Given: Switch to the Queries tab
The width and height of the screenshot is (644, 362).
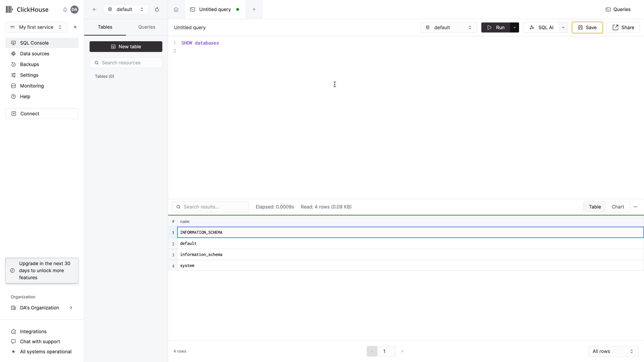Looking at the screenshot, I should tap(146, 27).
